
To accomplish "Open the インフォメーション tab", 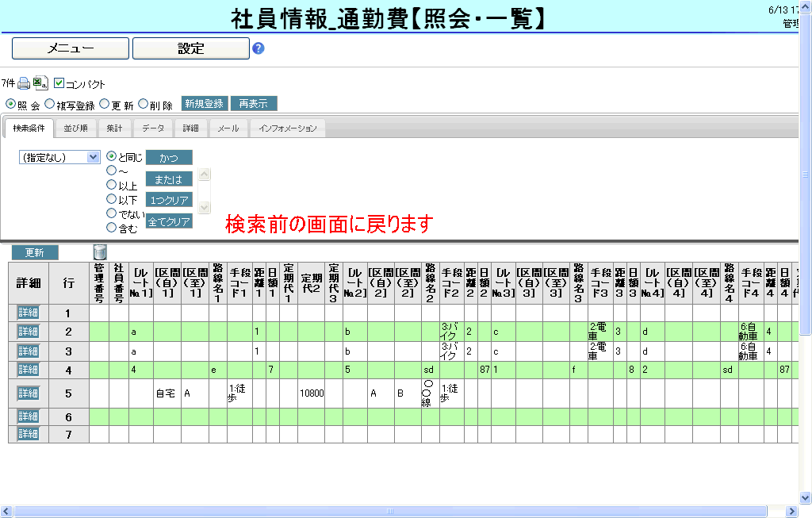I will 287,129.
